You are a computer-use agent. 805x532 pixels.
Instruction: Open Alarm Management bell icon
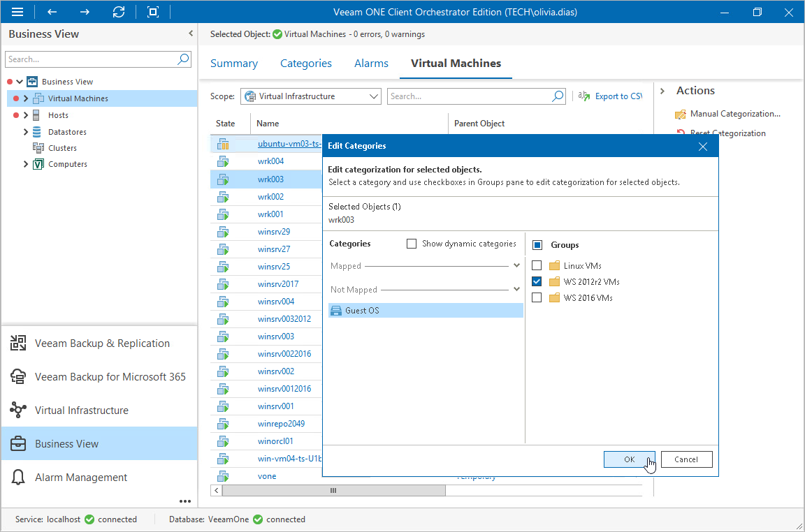pyautogui.click(x=18, y=477)
